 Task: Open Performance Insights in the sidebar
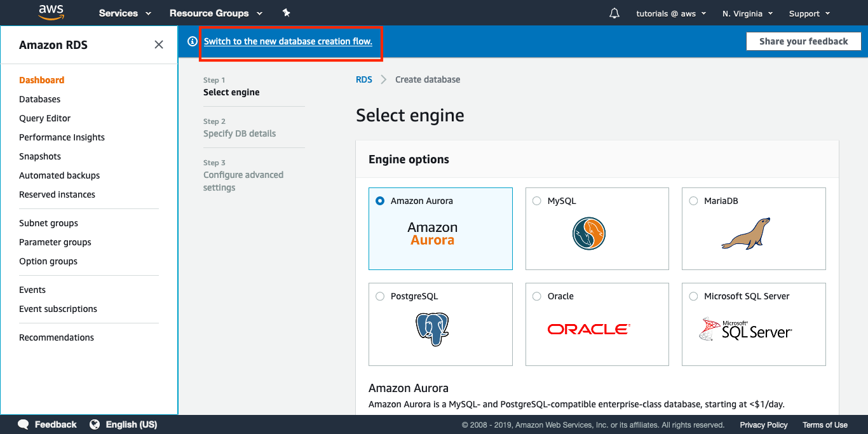coord(62,137)
